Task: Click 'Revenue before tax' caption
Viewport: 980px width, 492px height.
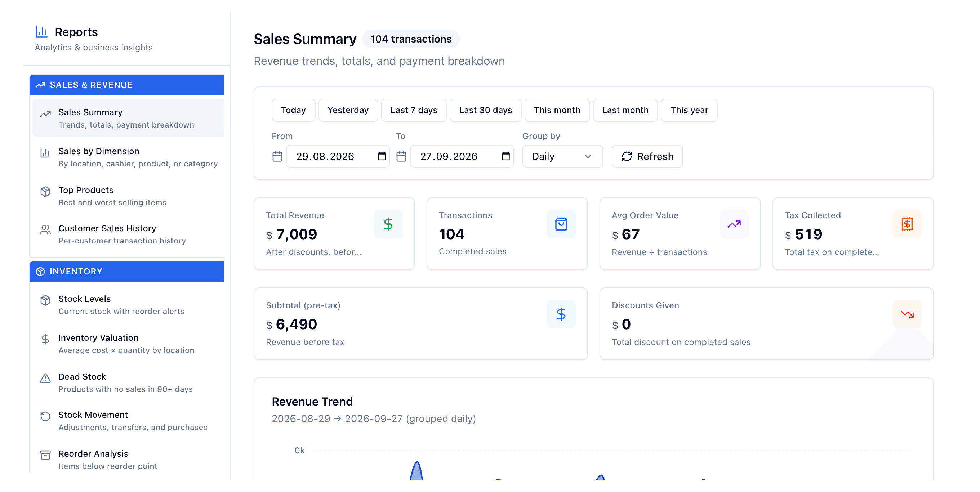Action: pyautogui.click(x=305, y=342)
